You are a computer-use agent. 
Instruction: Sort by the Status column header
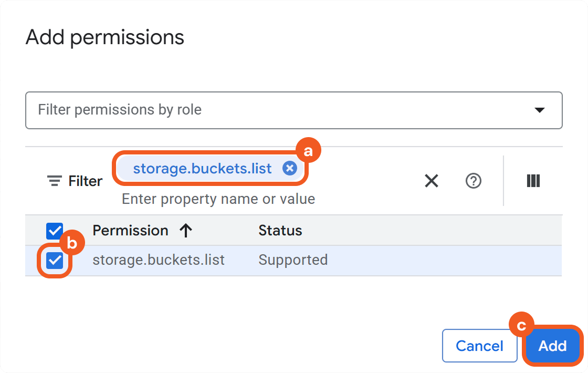(x=280, y=231)
